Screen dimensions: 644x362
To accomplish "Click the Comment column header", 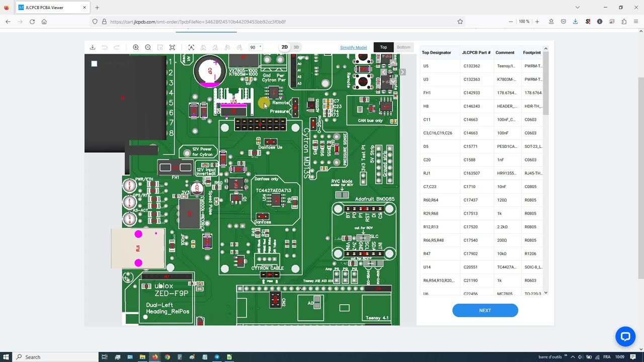I will 505,52.
